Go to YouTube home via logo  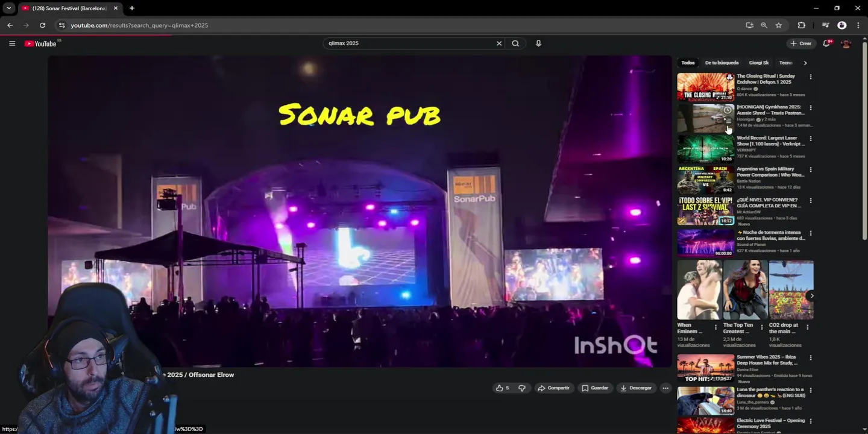40,43
